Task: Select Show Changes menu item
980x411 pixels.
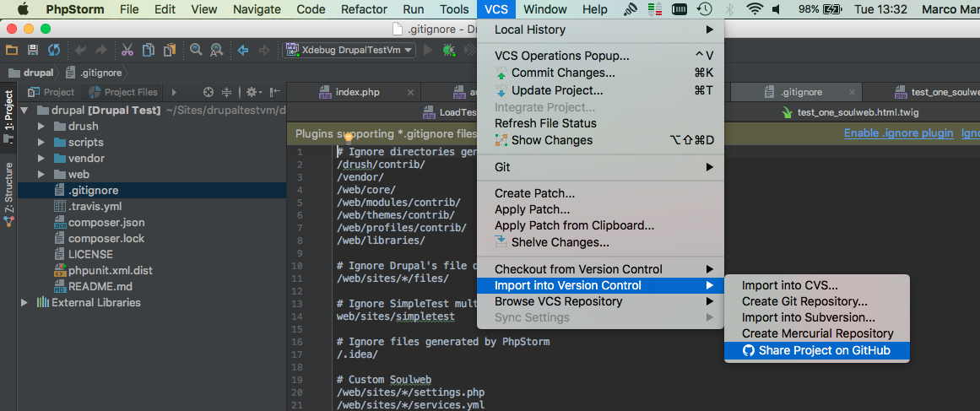Action: 600,141
